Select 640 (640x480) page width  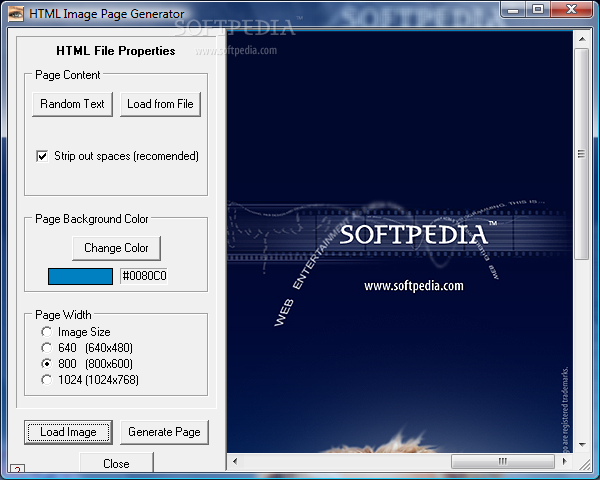coord(47,348)
